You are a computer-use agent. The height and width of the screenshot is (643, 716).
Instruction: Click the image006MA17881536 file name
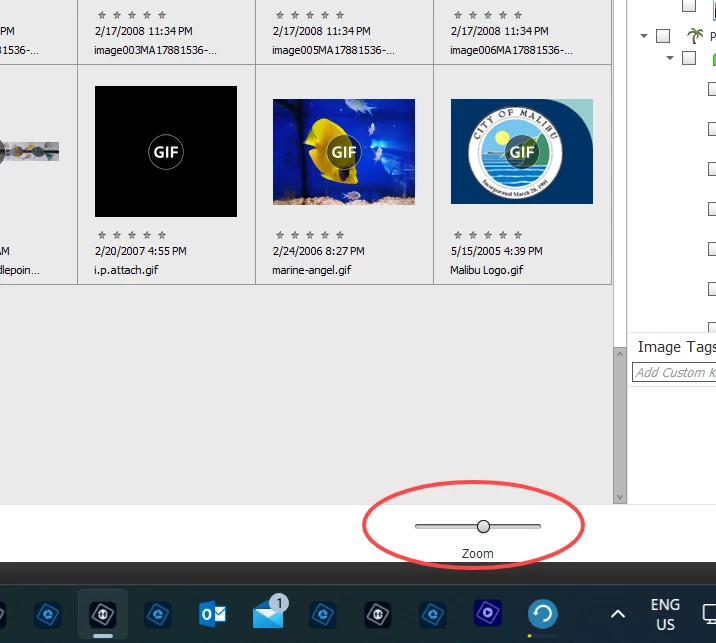511,50
